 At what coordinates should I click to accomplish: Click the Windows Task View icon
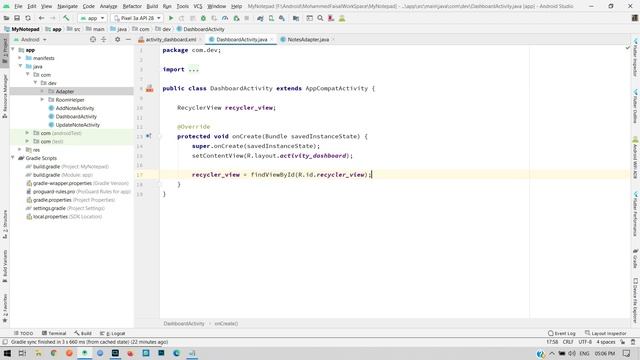coord(22,353)
